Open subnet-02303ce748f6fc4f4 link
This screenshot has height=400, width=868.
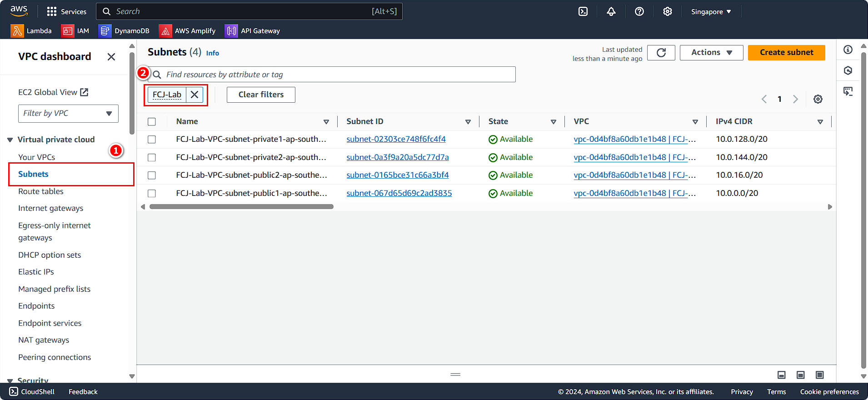click(x=396, y=139)
